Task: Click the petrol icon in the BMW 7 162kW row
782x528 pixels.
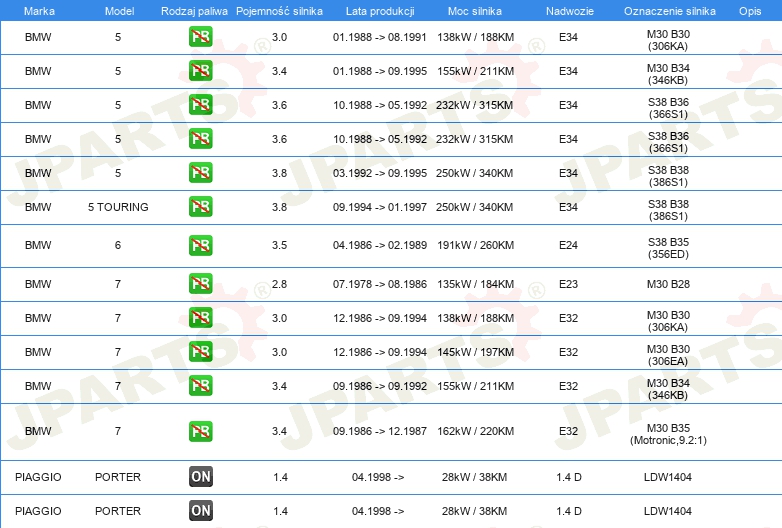Action: [x=200, y=431]
